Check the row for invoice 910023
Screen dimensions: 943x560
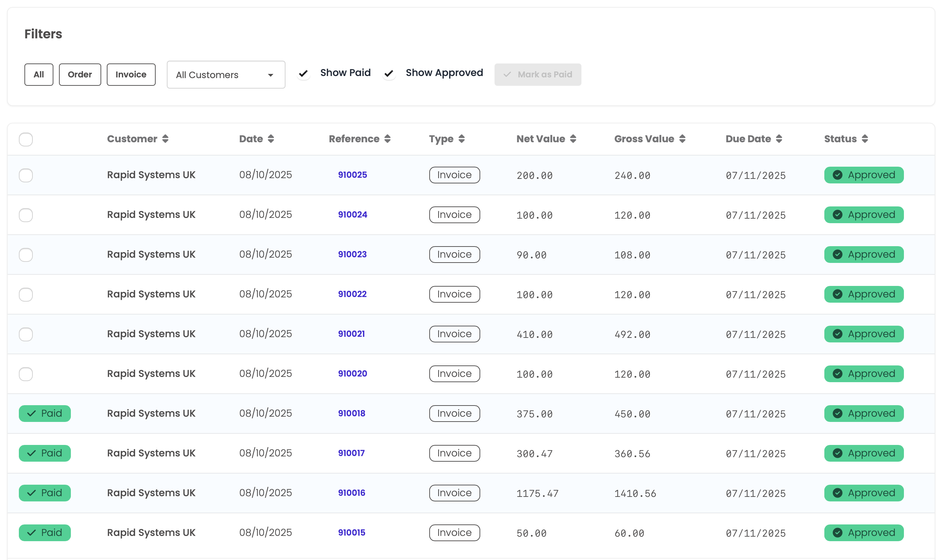(26, 255)
